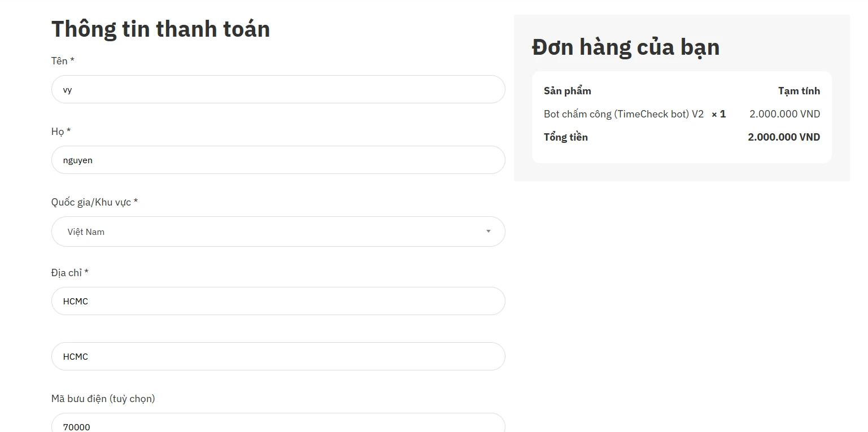
Task: Focus the first address line input
Action: coord(278,302)
